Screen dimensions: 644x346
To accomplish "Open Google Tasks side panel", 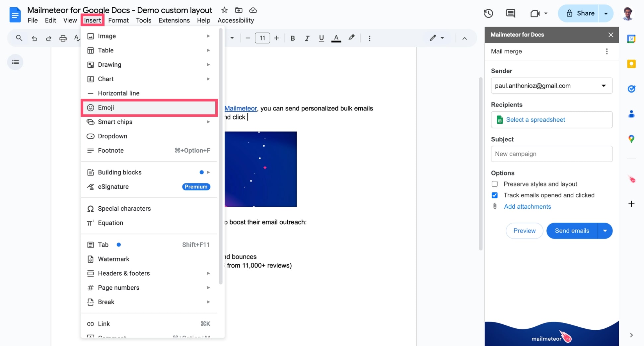I will pyautogui.click(x=631, y=89).
